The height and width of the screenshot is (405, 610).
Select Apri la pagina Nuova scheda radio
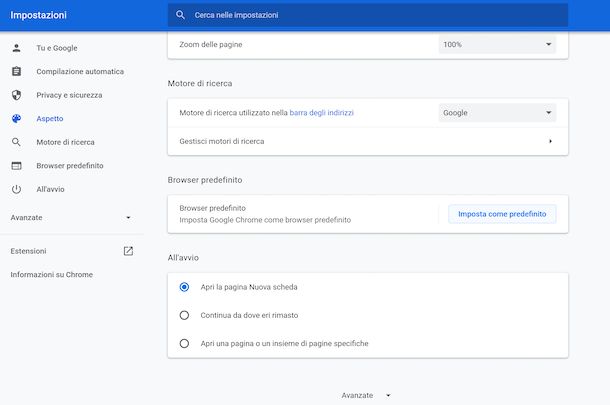[x=184, y=287]
